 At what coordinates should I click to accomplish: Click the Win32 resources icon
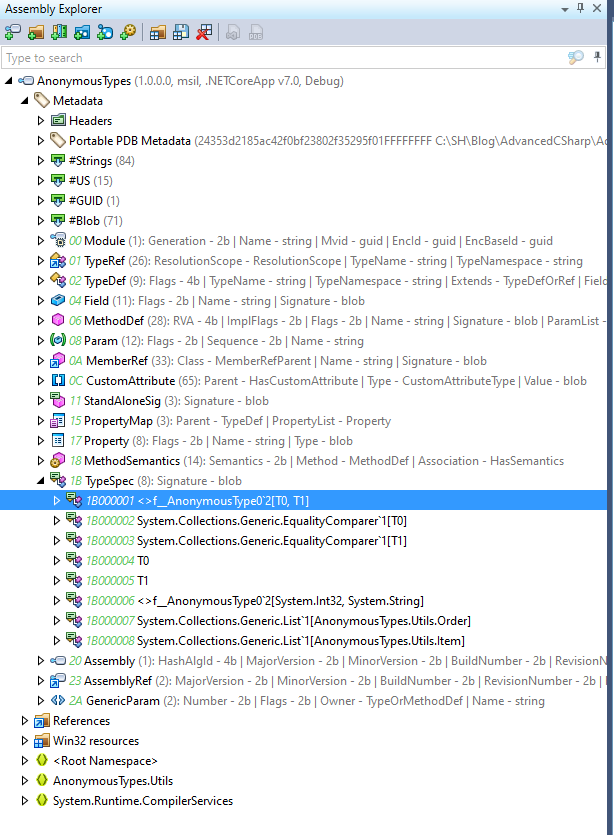[42, 741]
